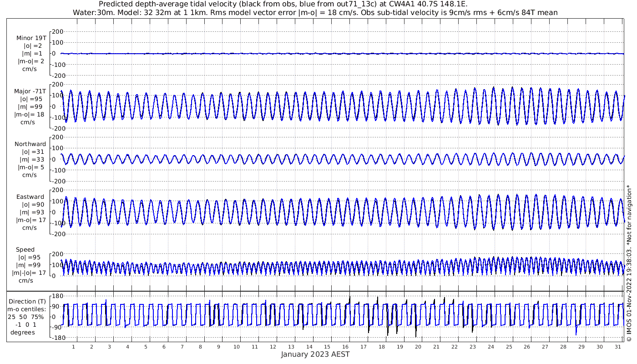The width and height of the screenshot is (637, 364).
Task: Click '|o| =2' under Minor 19T
Action: [33, 45]
